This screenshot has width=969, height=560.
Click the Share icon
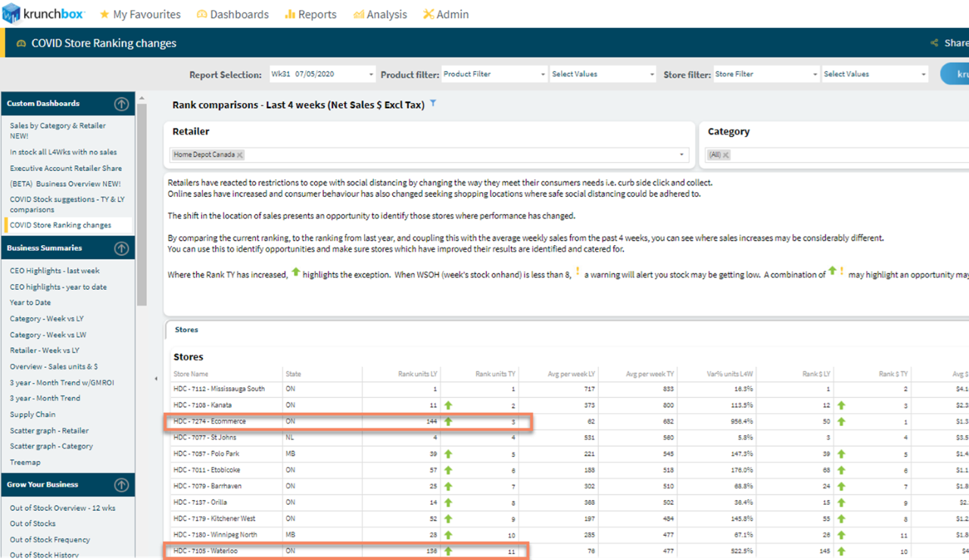(x=934, y=43)
